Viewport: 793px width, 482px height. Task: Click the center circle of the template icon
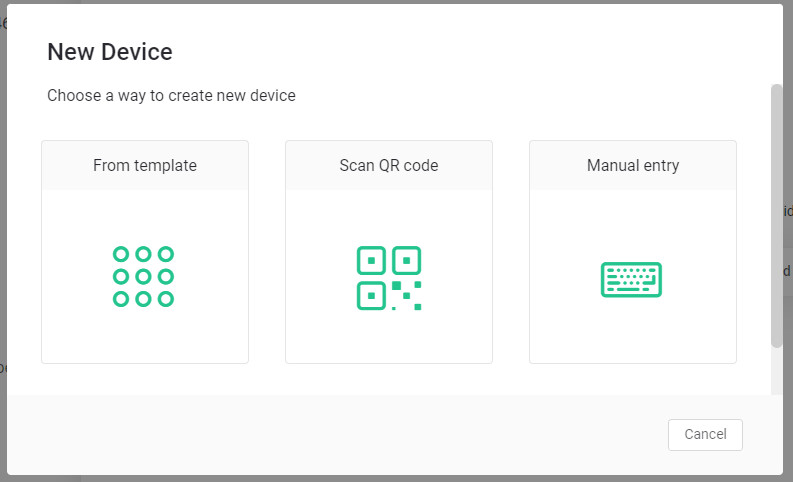(x=143, y=276)
